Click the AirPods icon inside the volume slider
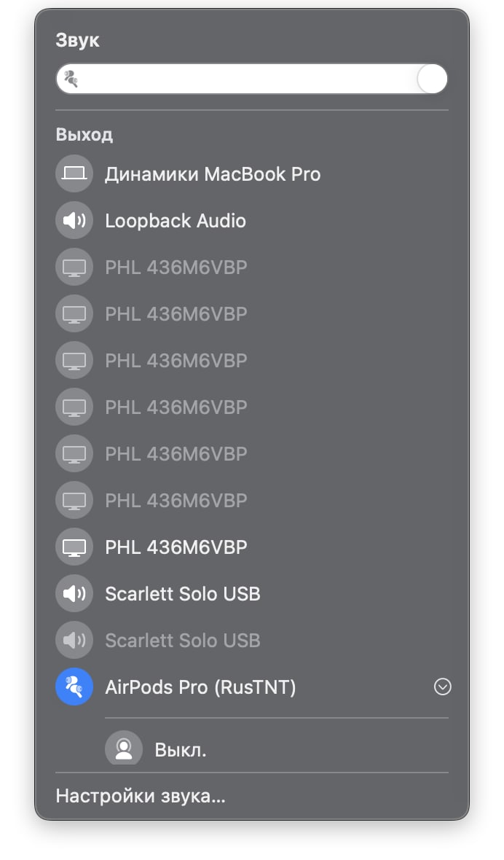Viewport: 504px width, 860px height. point(71,79)
